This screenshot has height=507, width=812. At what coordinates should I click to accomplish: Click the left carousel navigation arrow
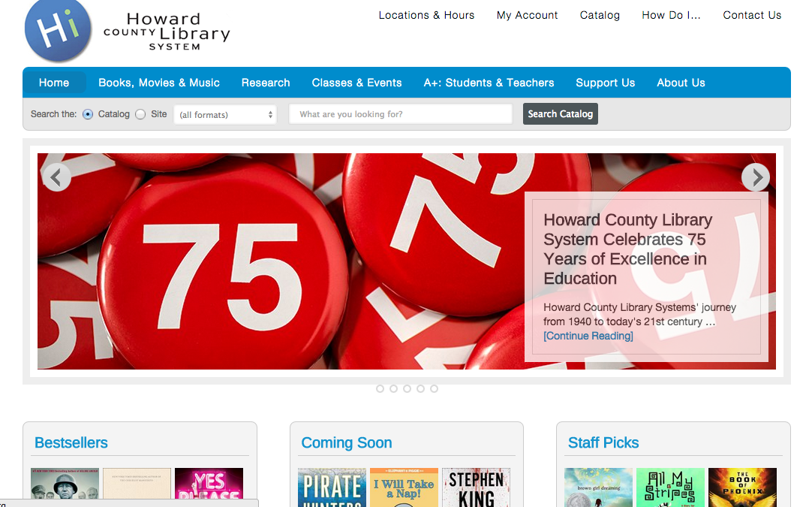pos(56,177)
